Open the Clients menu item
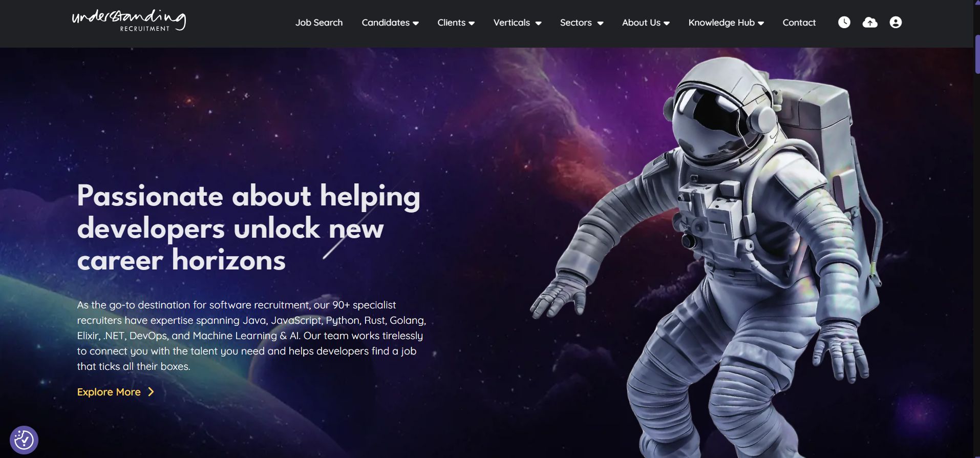Image resolution: width=980 pixels, height=458 pixels. pyautogui.click(x=451, y=23)
